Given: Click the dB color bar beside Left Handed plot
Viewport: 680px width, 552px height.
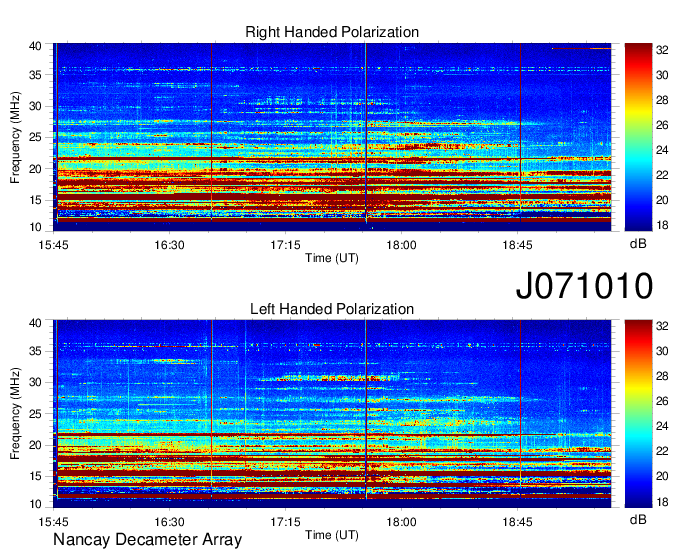Looking at the screenshot, I should (638, 414).
